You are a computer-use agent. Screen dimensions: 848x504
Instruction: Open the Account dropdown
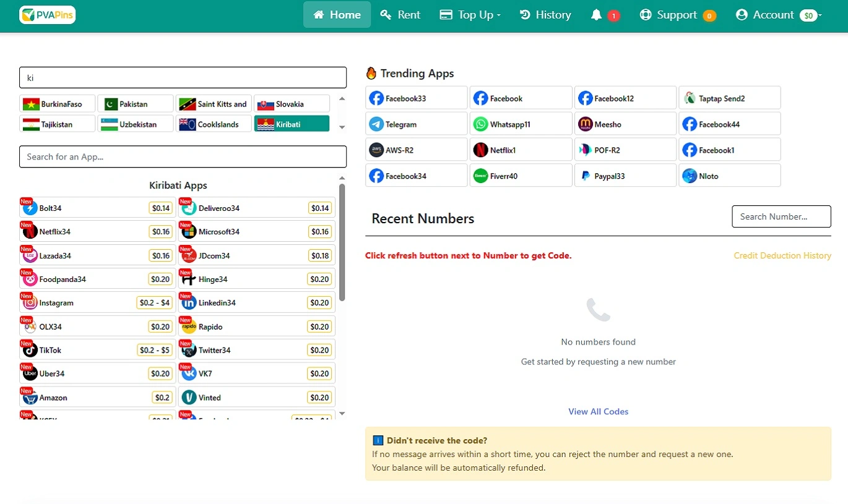click(x=779, y=15)
